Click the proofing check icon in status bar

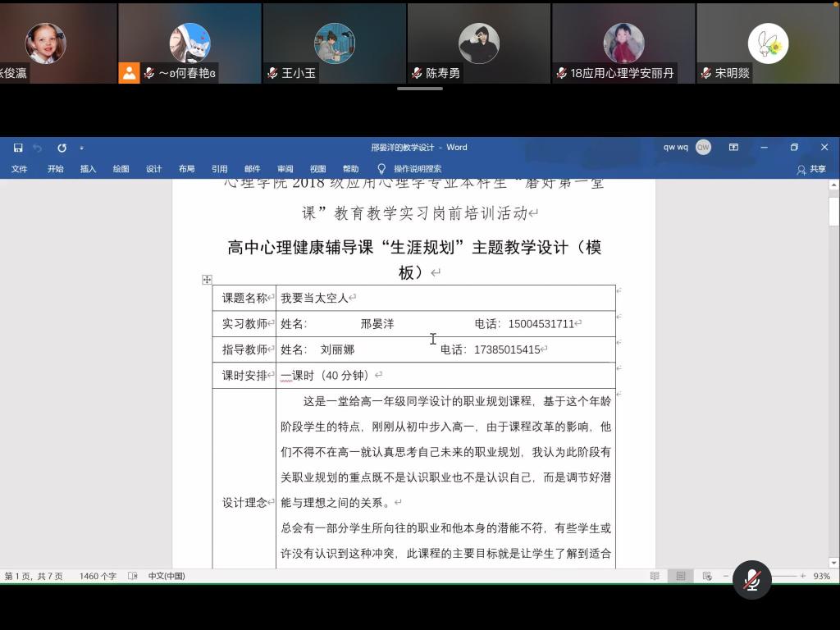pos(133,576)
